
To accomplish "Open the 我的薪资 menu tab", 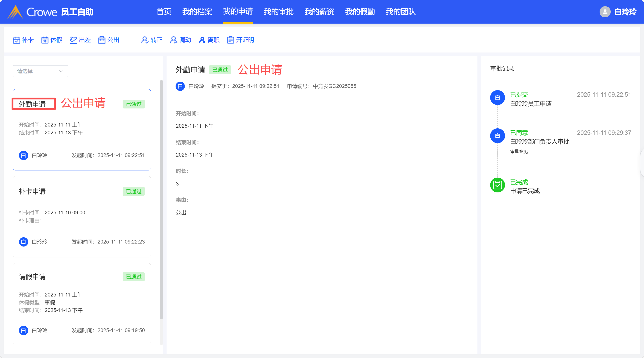I will point(319,12).
